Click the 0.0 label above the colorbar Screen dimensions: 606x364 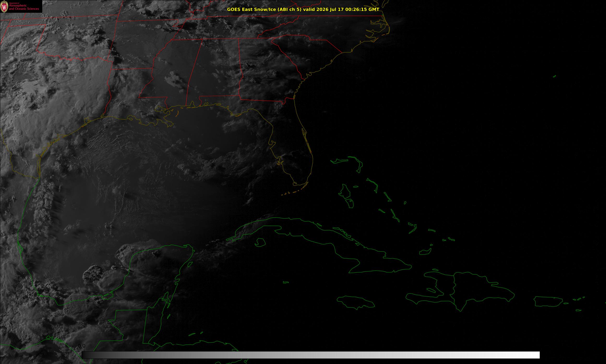(81, 346)
